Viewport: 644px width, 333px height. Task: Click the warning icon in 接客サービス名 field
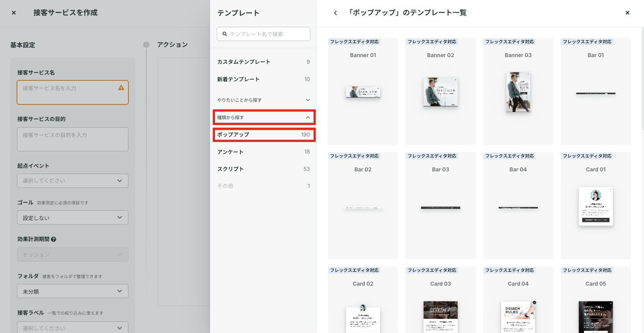tap(121, 88)
